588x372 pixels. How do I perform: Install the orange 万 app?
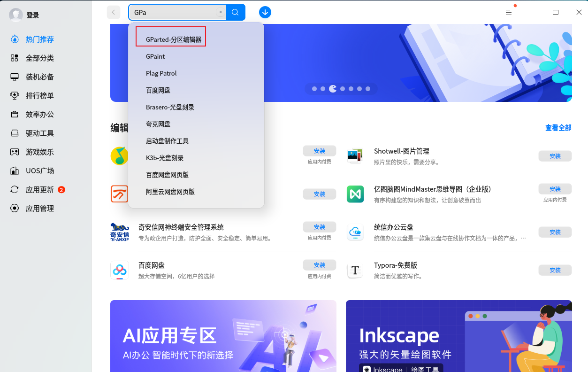tap(320, 194)
